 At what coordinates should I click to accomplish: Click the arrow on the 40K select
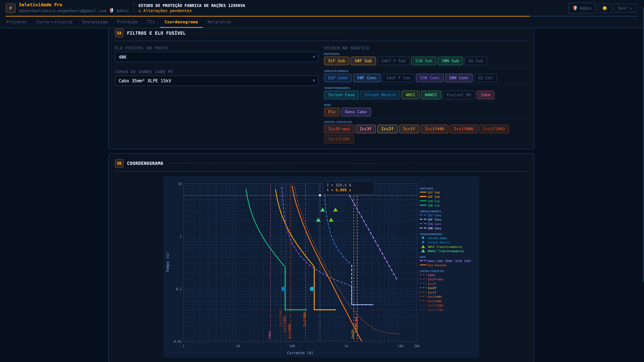314,57
